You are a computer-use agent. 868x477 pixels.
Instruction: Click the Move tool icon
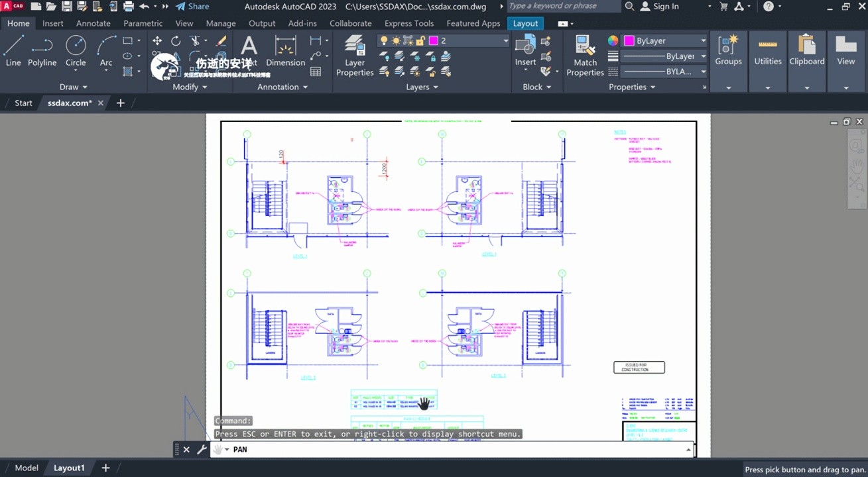coord(157,41)
